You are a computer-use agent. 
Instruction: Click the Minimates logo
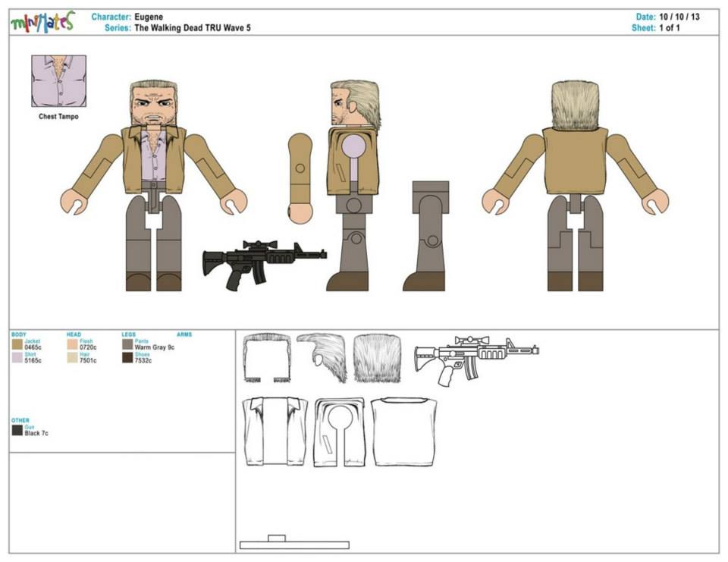pos(42,21)
